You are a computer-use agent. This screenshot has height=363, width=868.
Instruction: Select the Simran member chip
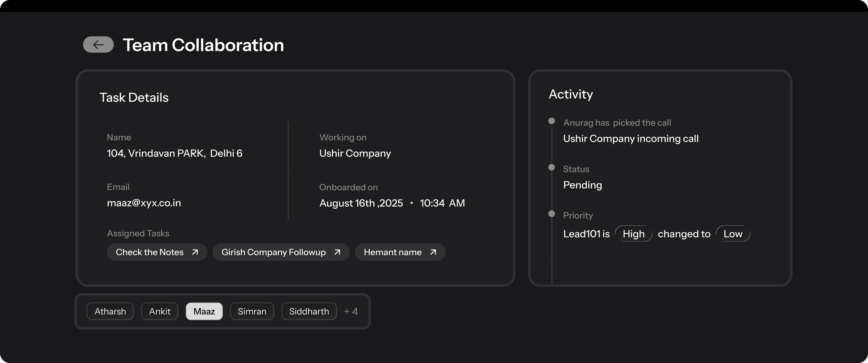click(252, 311)
